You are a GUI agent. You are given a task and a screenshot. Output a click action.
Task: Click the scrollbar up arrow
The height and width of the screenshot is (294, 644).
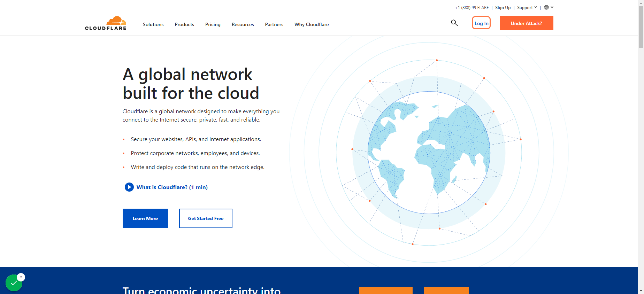(641, 3)
